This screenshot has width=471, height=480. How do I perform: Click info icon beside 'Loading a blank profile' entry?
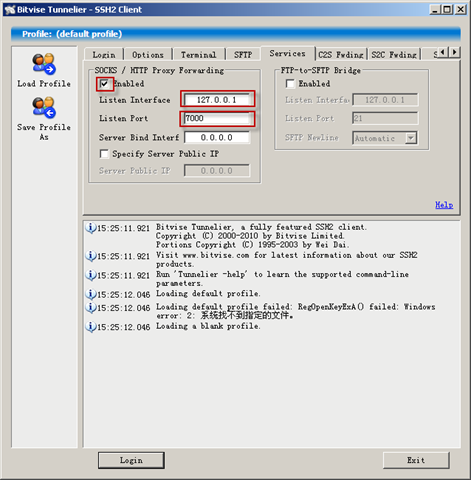(91, 326)
